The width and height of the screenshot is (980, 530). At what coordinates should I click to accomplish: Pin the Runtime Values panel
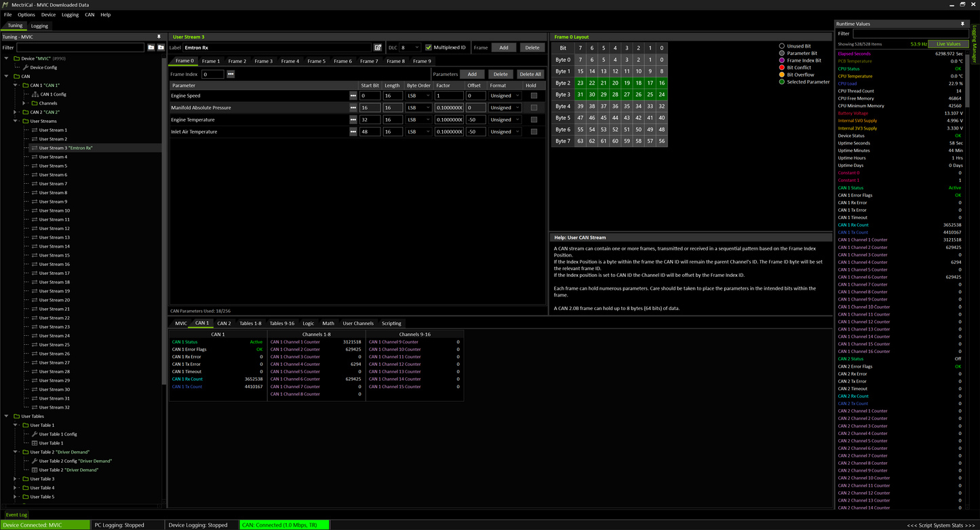[962, 24]
